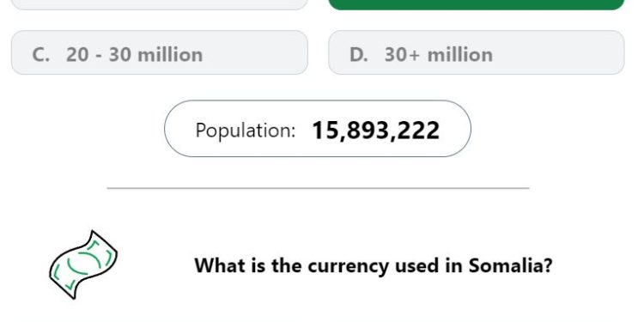Viewport: 644px width, 322px height.
Task: Select answer D, 30+ million
Action: coord(477,52)
